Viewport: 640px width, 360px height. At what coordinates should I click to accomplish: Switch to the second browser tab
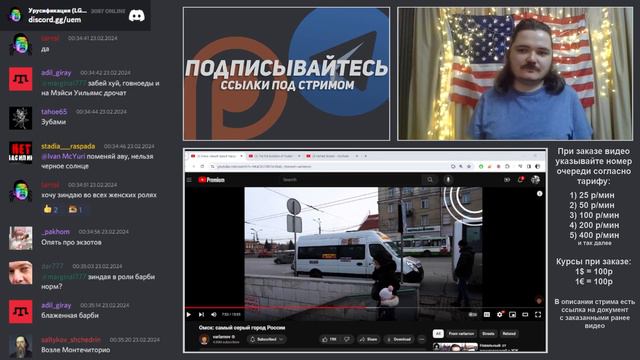click(x=274, y=156)
